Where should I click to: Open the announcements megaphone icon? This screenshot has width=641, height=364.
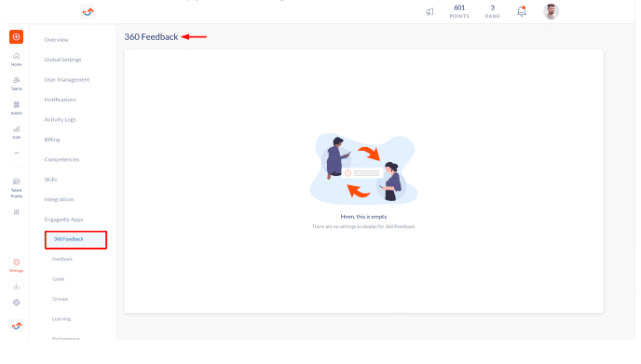click(x=430, y=12)
